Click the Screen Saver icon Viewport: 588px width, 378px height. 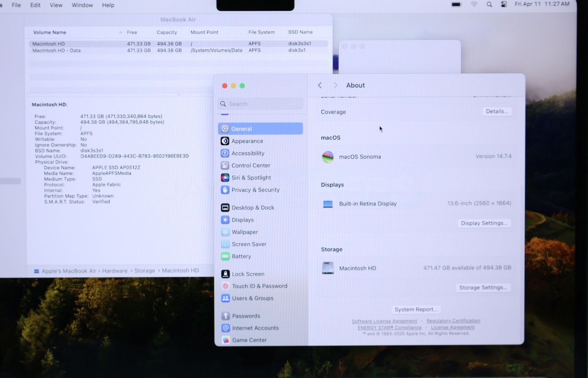coord(225,244)
